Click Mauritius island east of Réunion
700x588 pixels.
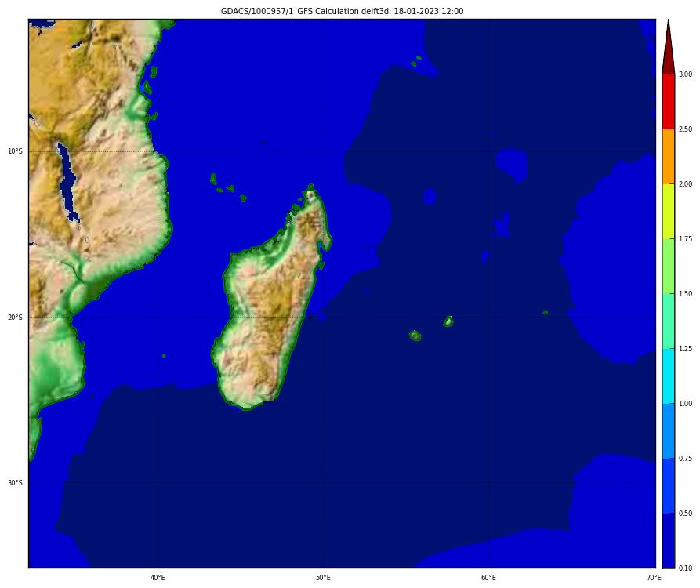448,321
